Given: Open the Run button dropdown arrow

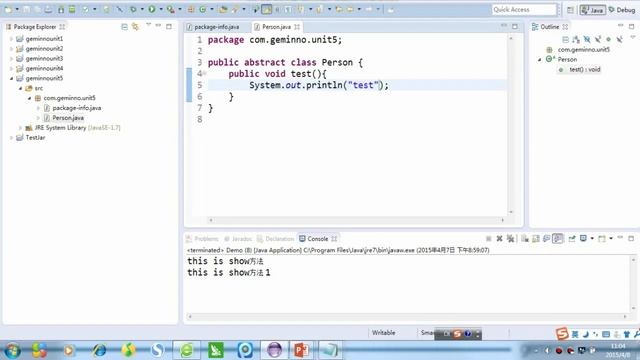Looking at the screenshot, I should click(161, 9).
